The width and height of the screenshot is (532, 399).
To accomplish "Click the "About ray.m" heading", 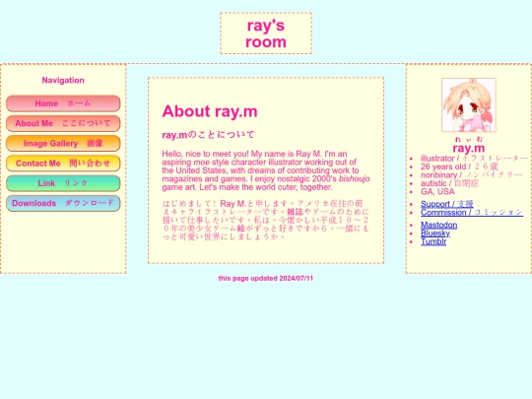I will click(x=210, y=111).
